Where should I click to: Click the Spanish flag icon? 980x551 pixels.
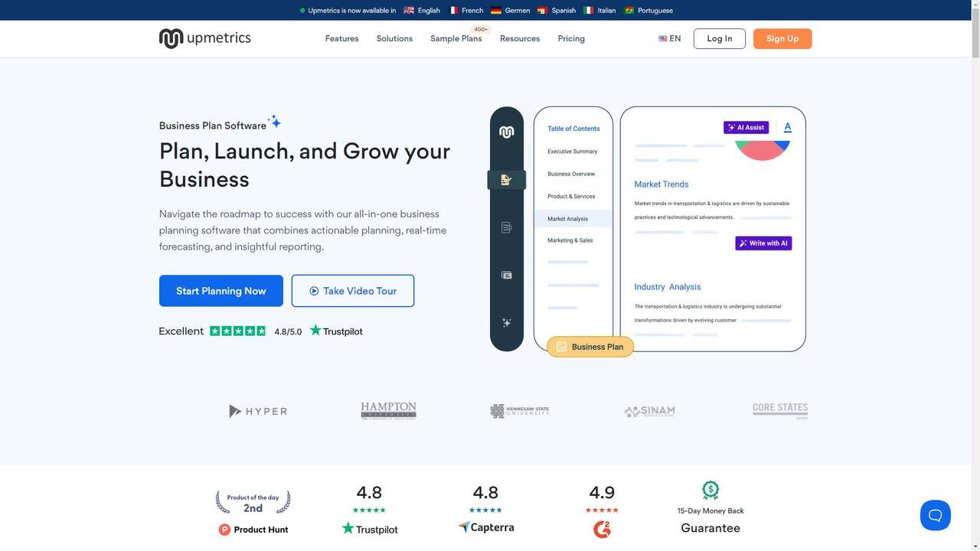point(543,11)
